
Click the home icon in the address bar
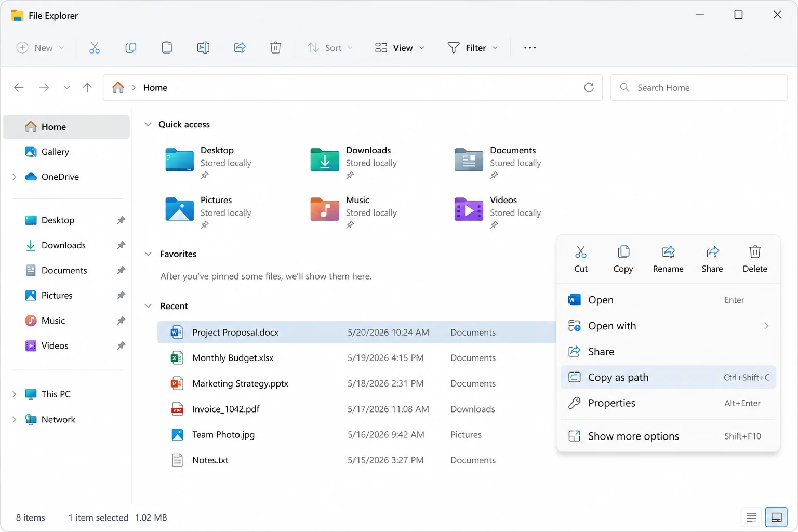click(118, 87)
